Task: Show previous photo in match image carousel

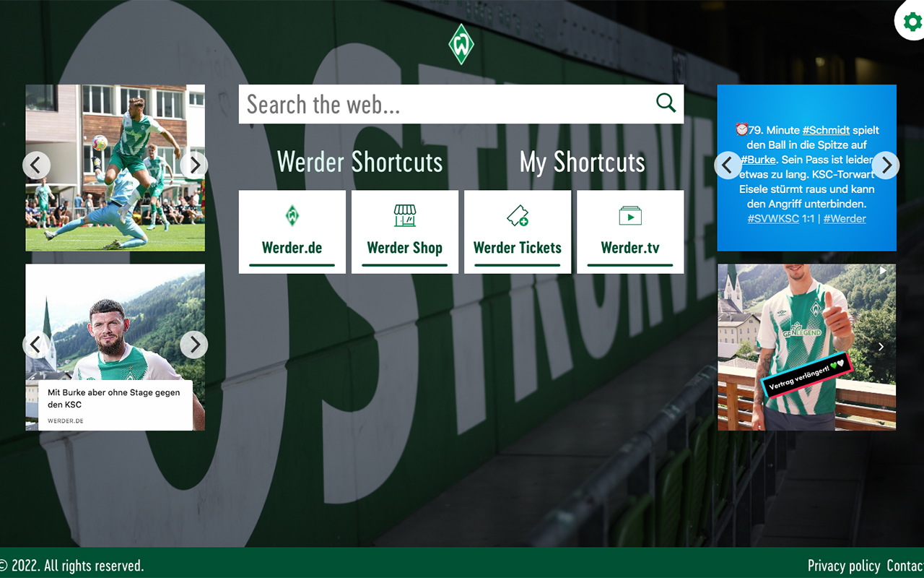Action: coord(36,165)
